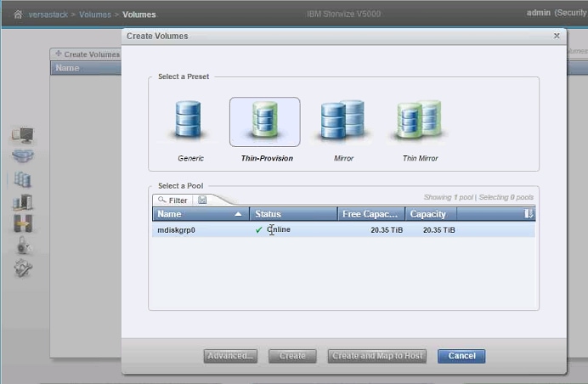
Task: Click Name column in background table
Action: pyautogui.click(x=86, y=68)
